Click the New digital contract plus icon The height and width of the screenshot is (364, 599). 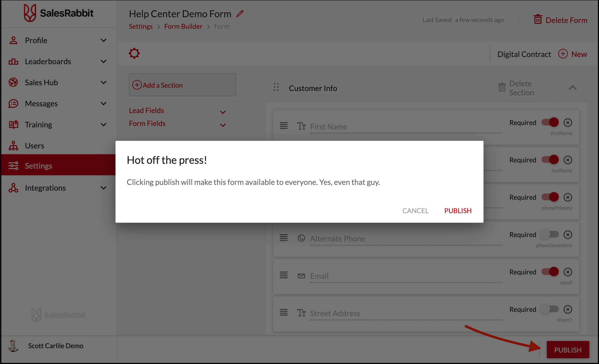click(563, 54)
